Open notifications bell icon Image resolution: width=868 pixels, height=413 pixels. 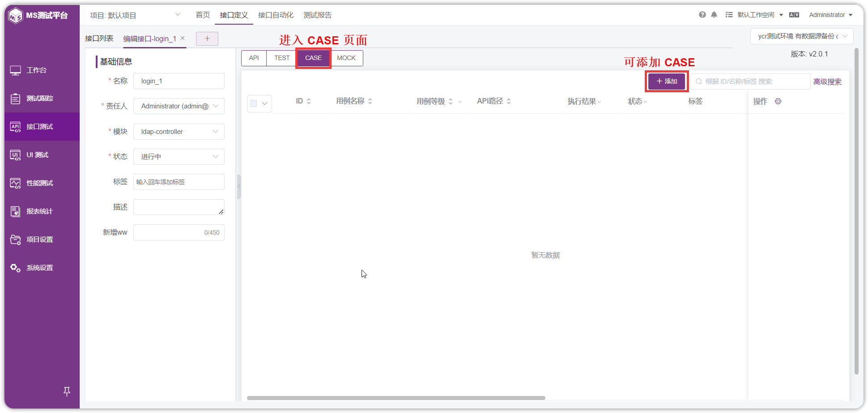[x=714, y=15]
